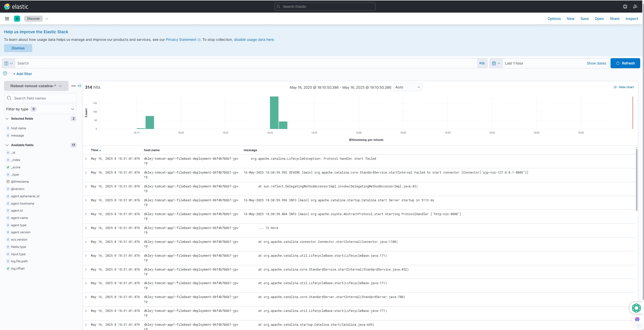Screen dimensions: 644x330
Task: Hide the histogram chart
Action: coord(624,87)
